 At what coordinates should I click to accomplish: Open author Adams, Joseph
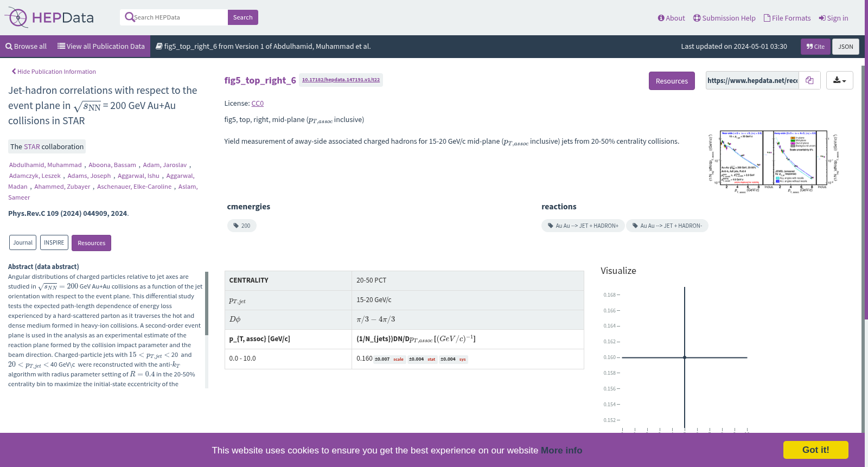(89, 176)
